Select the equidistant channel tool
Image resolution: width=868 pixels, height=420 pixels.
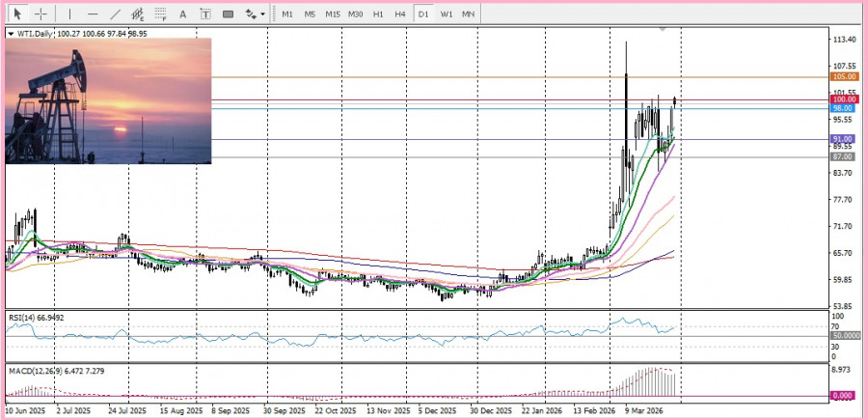[139, 14]
